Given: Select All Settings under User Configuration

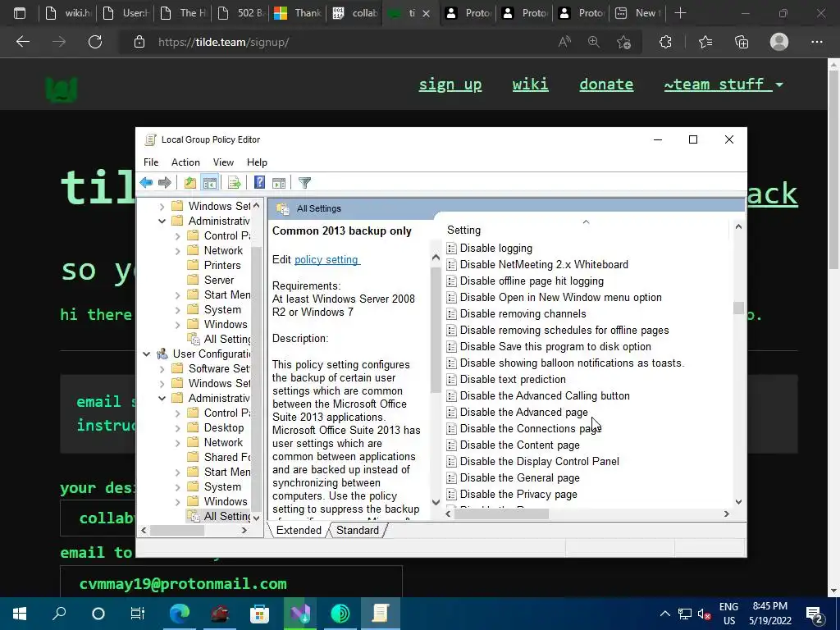Looking at the screenshot, I should tap(227, 517).
